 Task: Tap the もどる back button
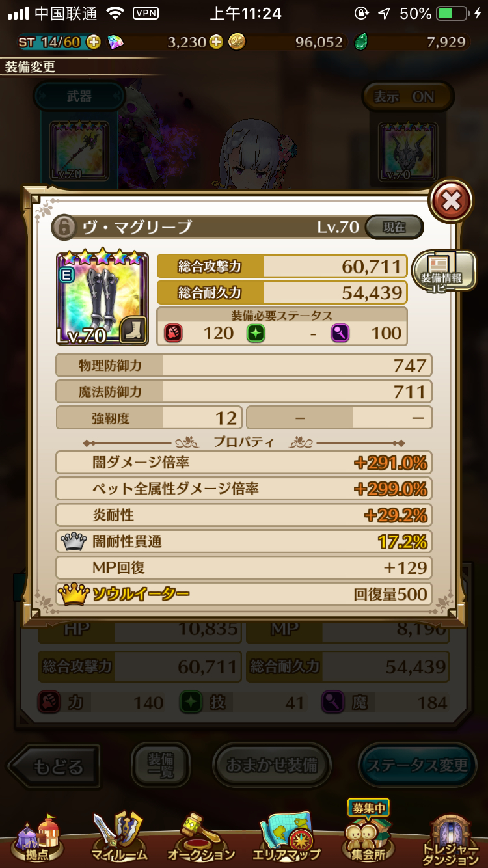click(55, 766)
